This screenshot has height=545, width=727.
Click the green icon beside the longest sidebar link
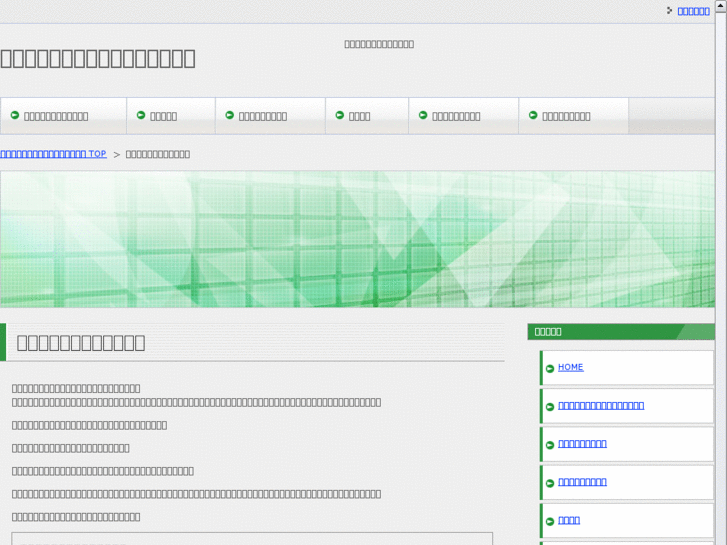point(550,407)
